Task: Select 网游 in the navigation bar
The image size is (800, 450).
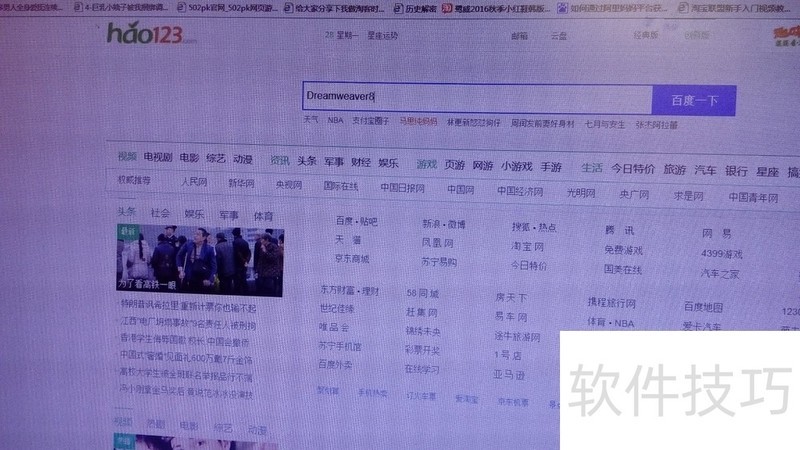Action: pyautogui.click(x=482, y=165)
